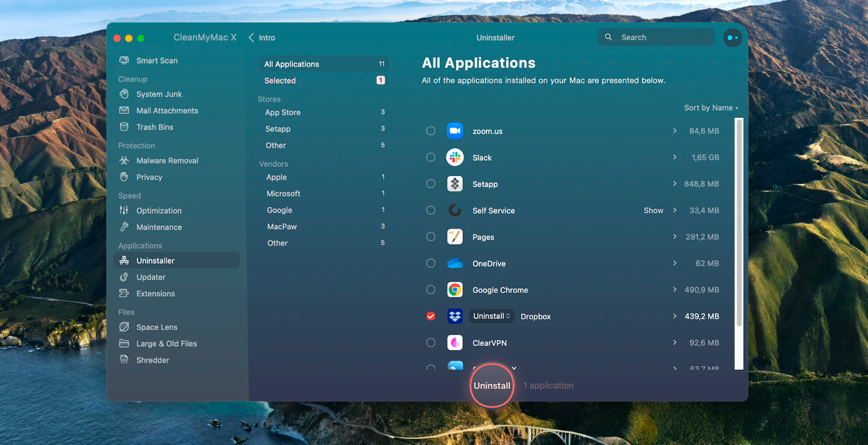The image size is (868, 445).
Task: Click the Updater icon
Action: click(124, 277)
